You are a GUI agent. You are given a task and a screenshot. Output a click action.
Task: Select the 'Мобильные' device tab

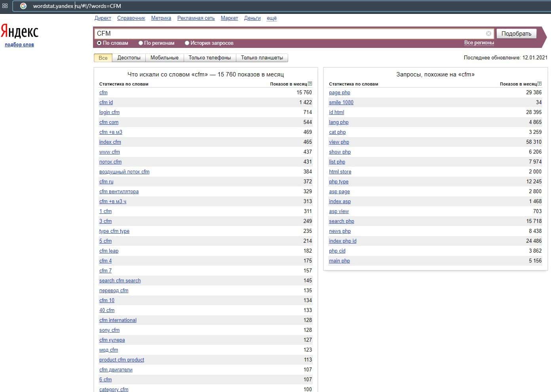tap(164, 58)
